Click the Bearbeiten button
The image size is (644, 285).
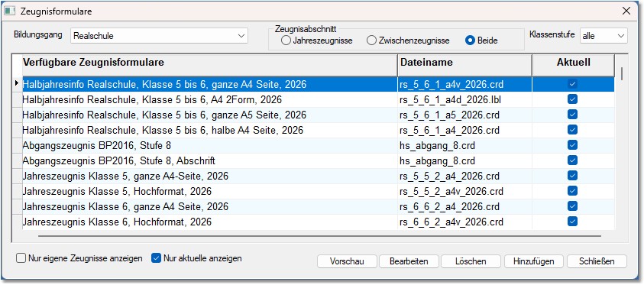pyautogui.click(x=409, y=261)
